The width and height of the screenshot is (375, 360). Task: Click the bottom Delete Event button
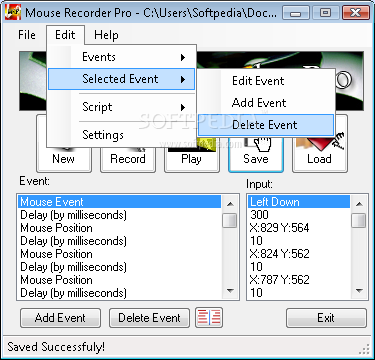pyautogui.click(x=149, y=318)
